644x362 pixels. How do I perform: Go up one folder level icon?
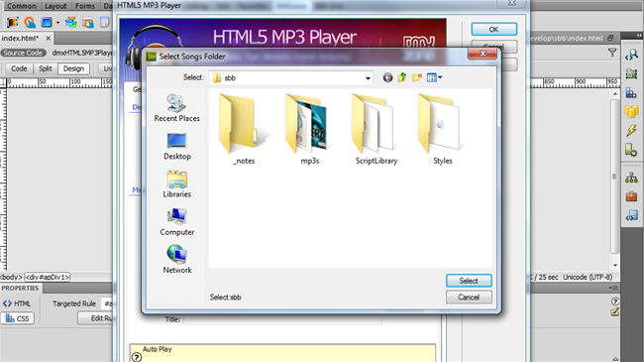(402, 77)
